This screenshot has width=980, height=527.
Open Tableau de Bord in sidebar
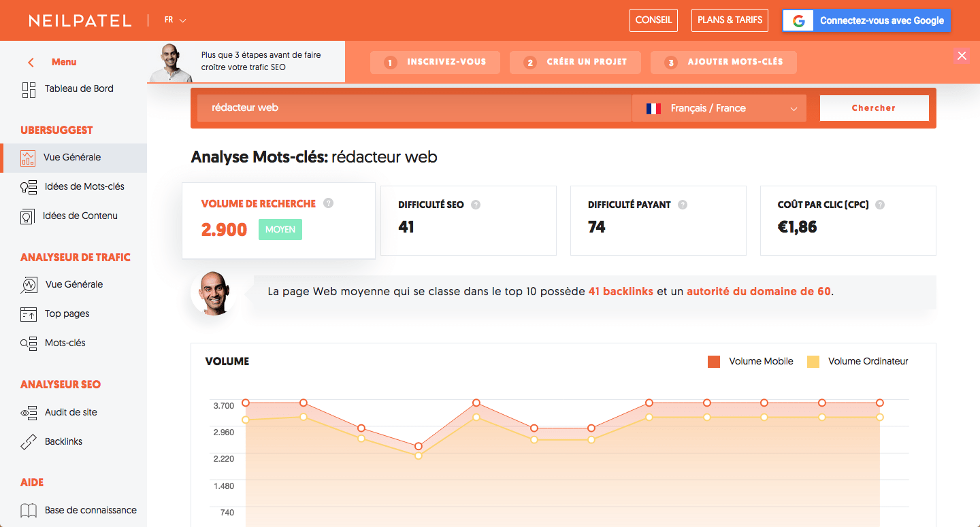(x=79, y=89)
